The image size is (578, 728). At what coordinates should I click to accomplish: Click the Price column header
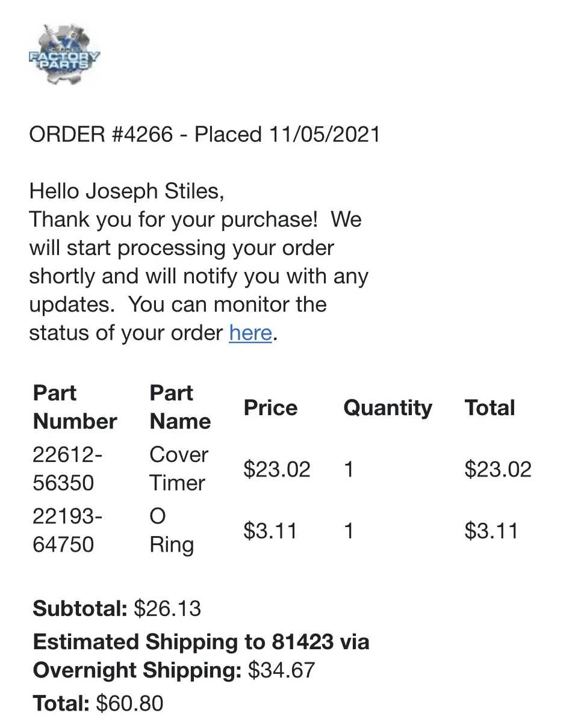(x=270, y=408)
